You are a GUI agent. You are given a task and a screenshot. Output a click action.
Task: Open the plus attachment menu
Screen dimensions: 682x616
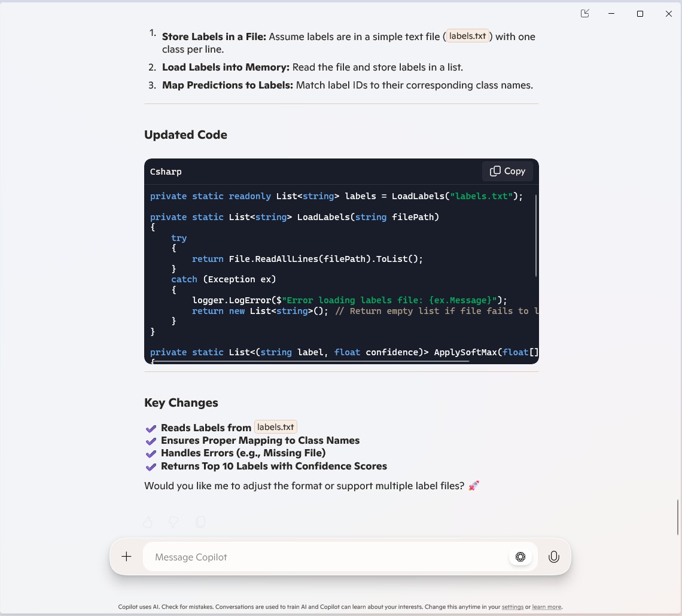click(126, 557)
